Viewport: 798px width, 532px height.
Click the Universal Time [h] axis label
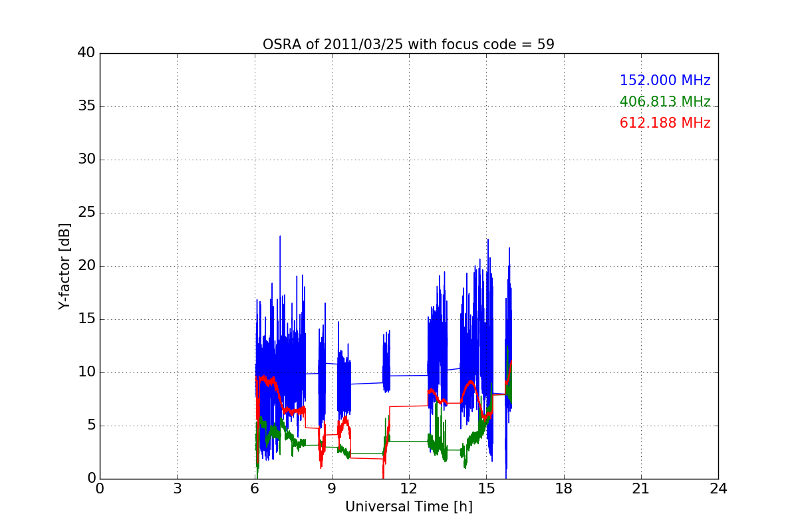click(x=408, y=507)
